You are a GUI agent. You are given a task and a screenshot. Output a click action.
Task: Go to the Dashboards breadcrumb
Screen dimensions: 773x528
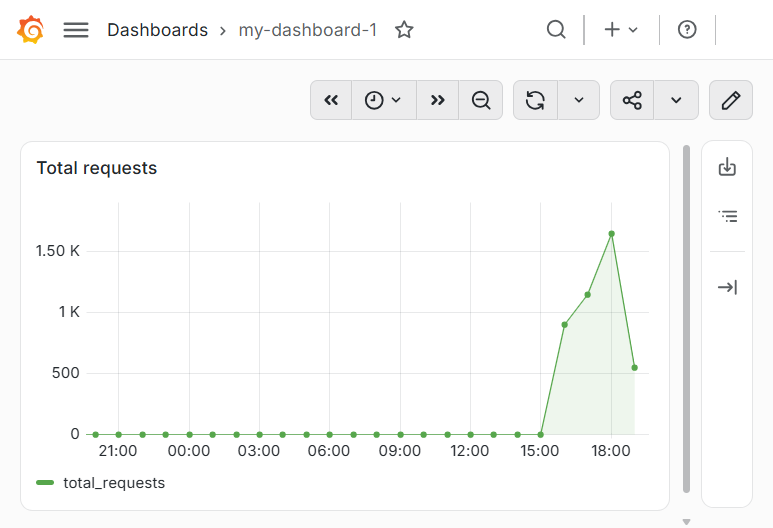click(x=157, y=30)
